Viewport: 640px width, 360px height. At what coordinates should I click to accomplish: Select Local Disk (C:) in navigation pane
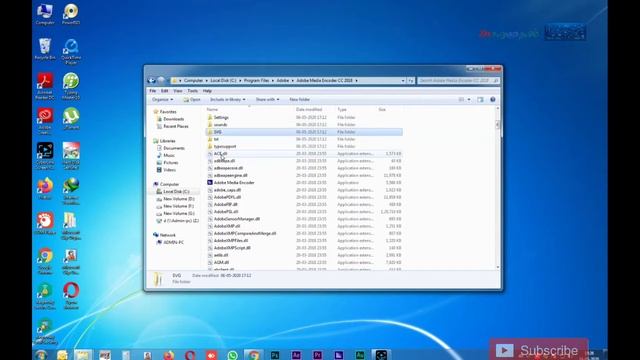pos(176,191)
